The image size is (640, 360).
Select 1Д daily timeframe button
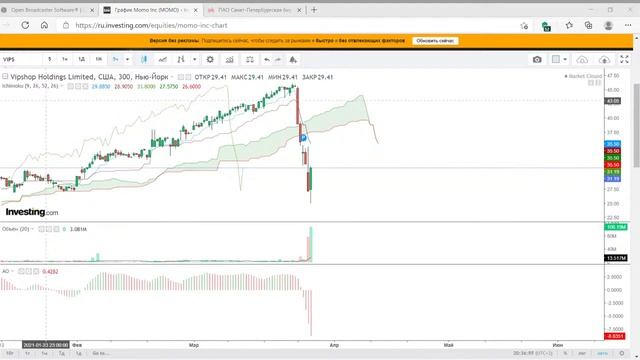tap(82, 60)
